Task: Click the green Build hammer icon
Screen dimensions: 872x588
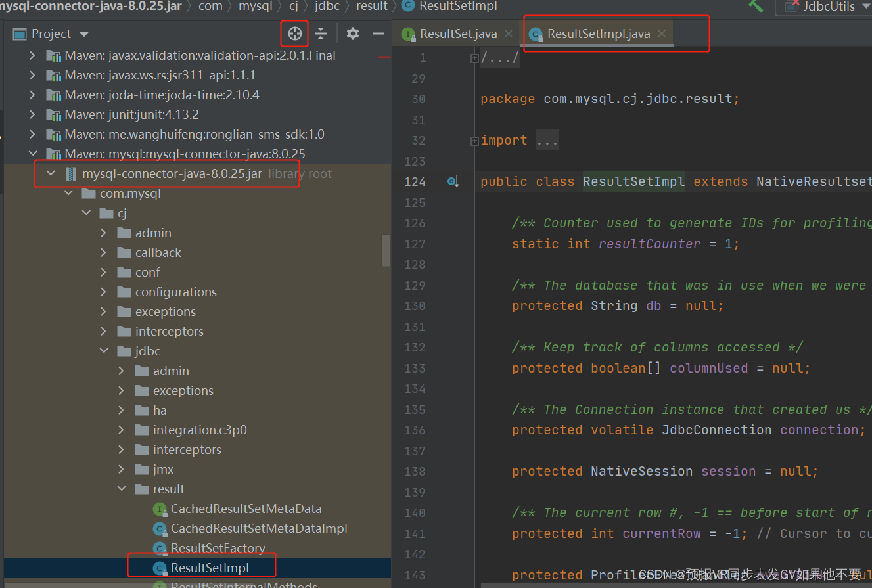Action: tap(754, 7)
